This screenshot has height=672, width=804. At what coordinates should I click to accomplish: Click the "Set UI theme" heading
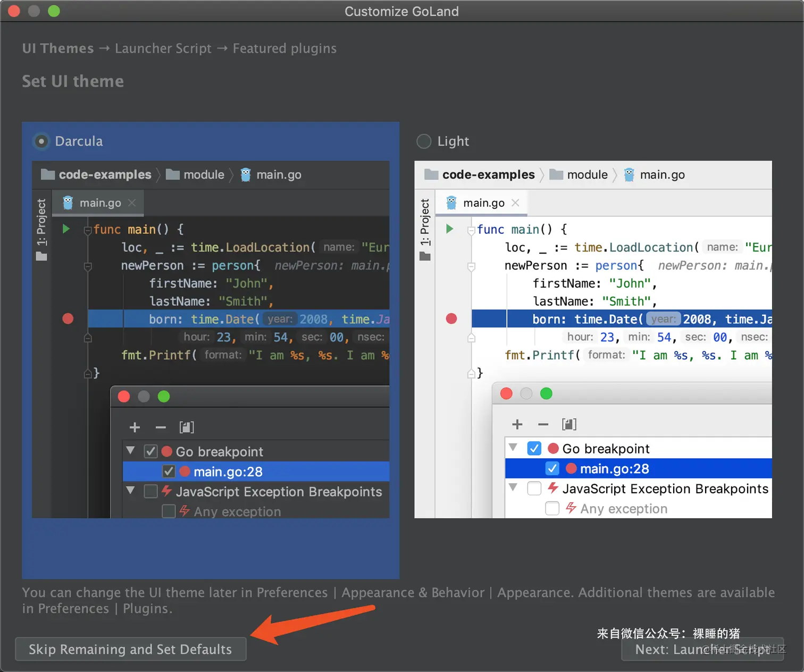click(73, 81)
